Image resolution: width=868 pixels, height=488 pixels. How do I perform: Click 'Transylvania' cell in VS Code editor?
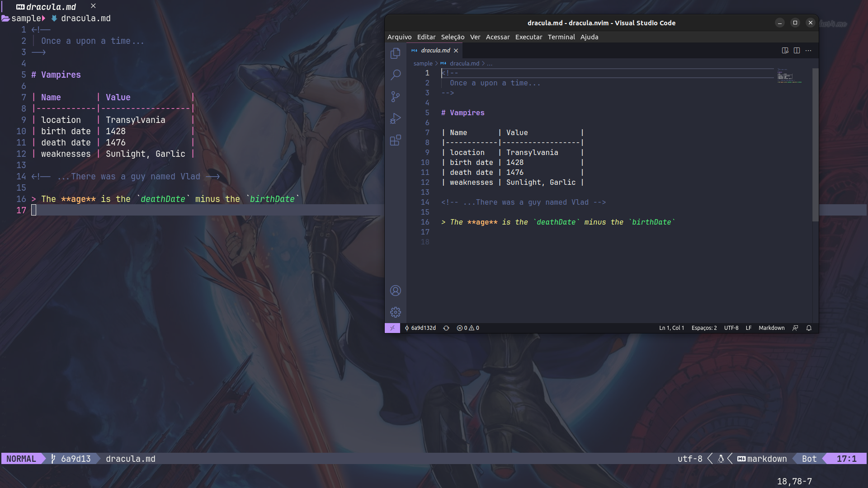click(x=532, y=153)
